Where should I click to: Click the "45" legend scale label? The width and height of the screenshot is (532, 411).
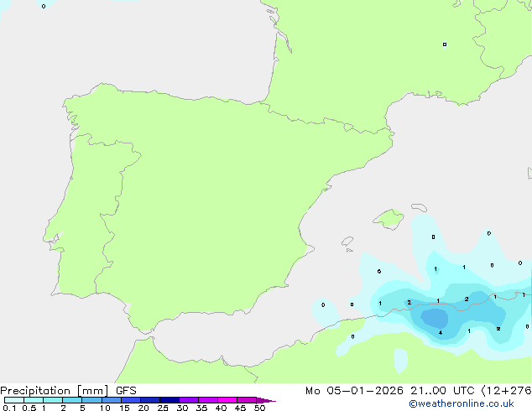[240, 408]
